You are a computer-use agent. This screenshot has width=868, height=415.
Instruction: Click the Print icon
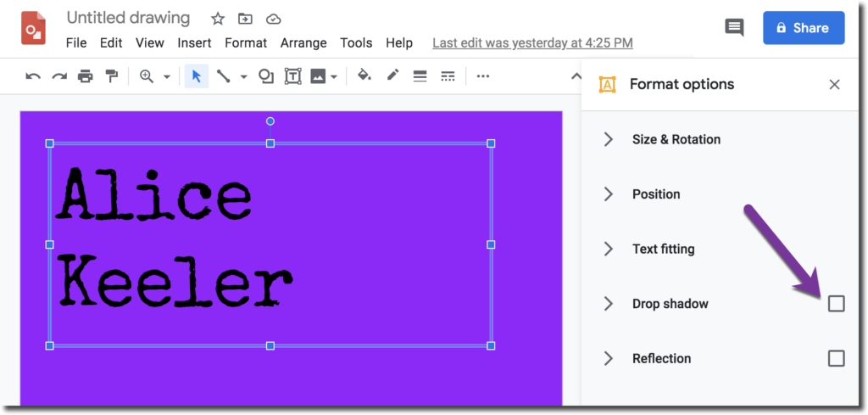(x=86, y=76)
